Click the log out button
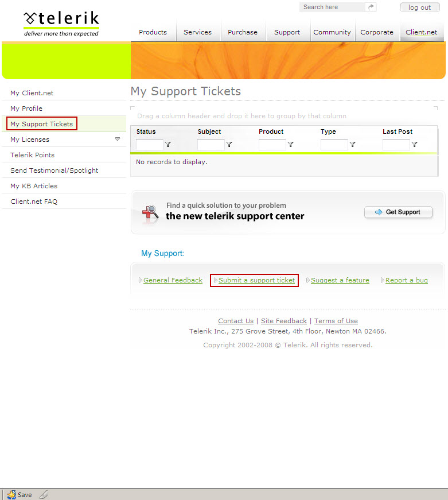This screenshot has width=448, height=500. pyautogui.click(x=420, y=7)
